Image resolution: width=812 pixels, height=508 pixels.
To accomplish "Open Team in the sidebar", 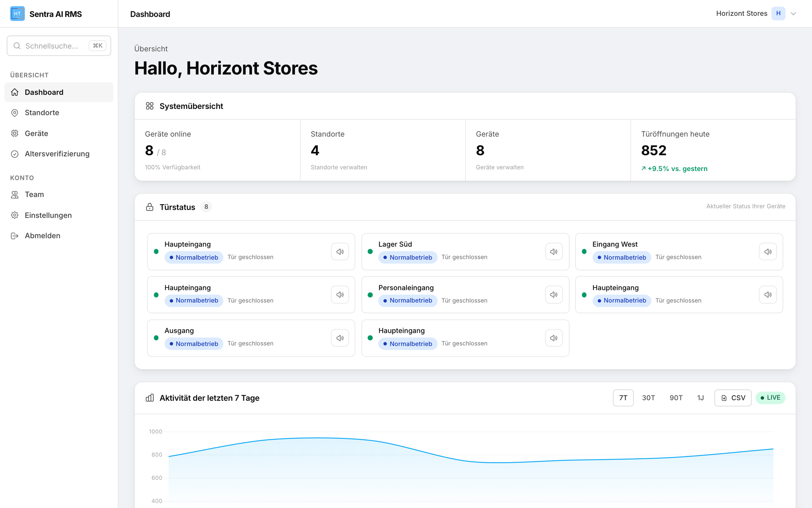I will tap(59, 194).
